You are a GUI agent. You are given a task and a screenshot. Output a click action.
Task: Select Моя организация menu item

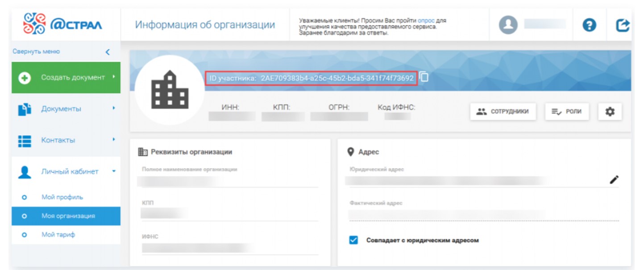pyautogui.click(x=68, y=216)
